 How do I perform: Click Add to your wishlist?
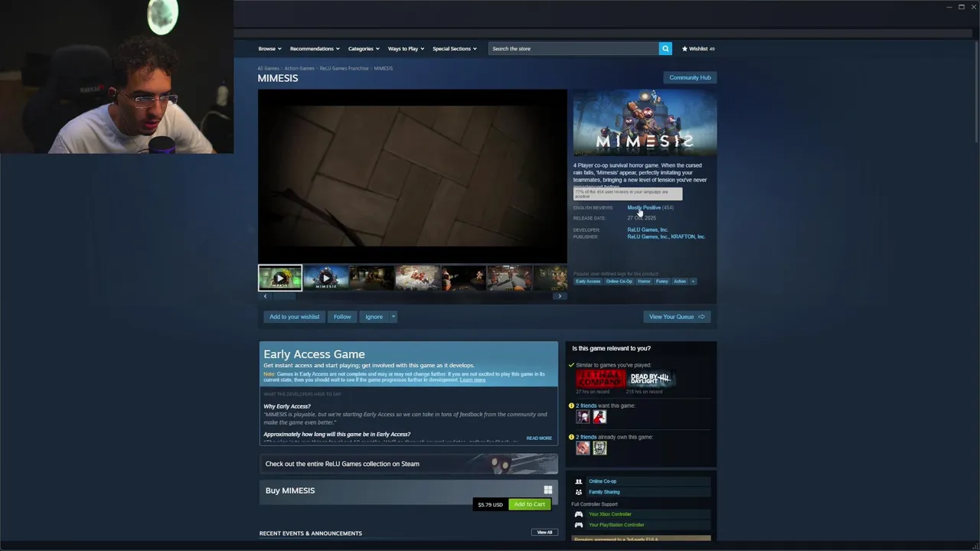point(294,317)
